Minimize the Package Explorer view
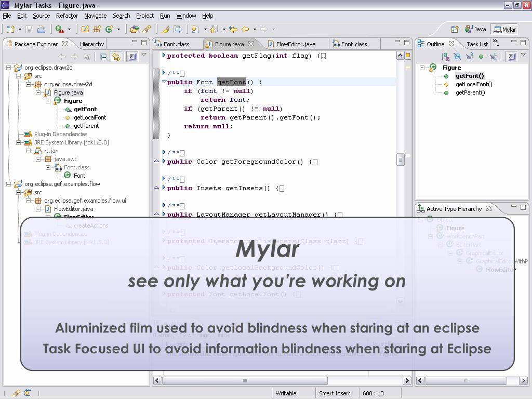 click(x=135, y=42)
